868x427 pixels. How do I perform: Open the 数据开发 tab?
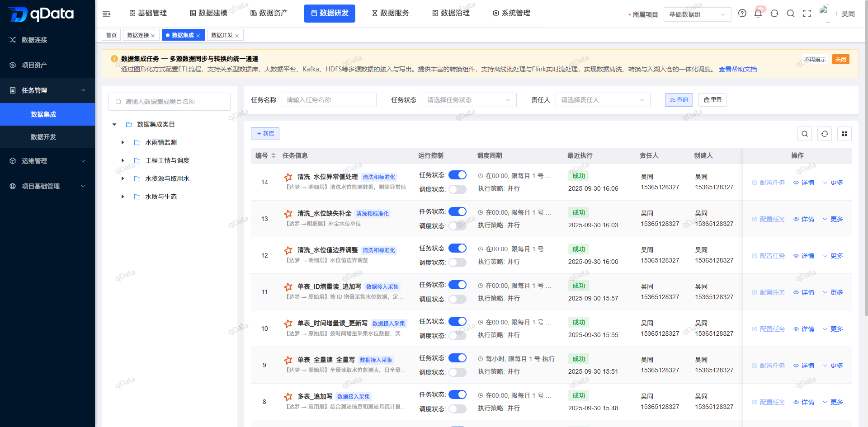(x=222, y=35)
